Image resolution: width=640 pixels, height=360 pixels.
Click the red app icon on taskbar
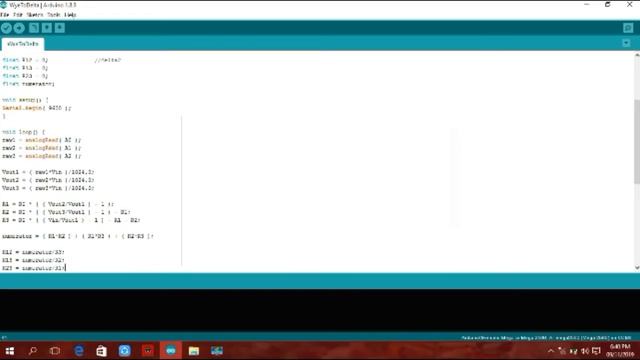coord(148,351)
